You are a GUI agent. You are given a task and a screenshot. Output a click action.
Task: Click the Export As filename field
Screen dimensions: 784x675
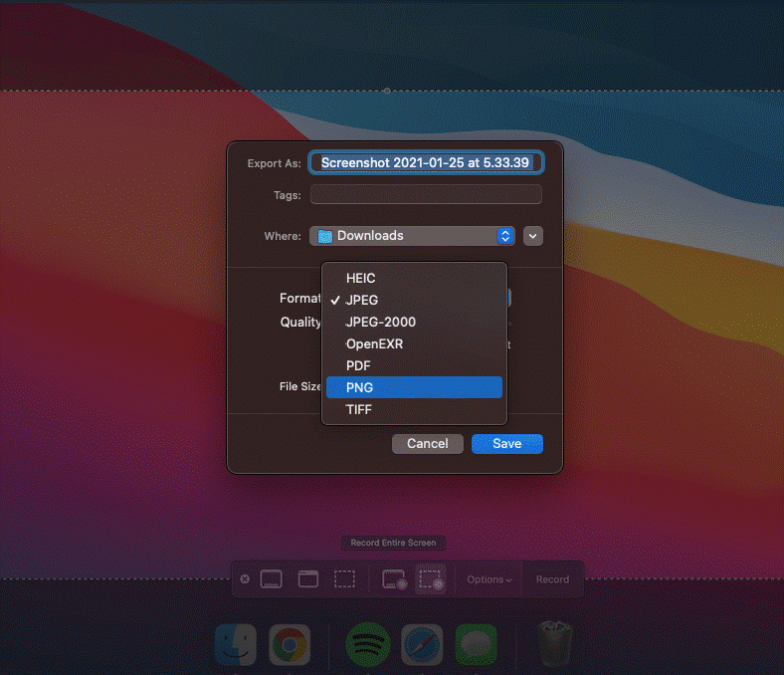(x=426, y=162)
